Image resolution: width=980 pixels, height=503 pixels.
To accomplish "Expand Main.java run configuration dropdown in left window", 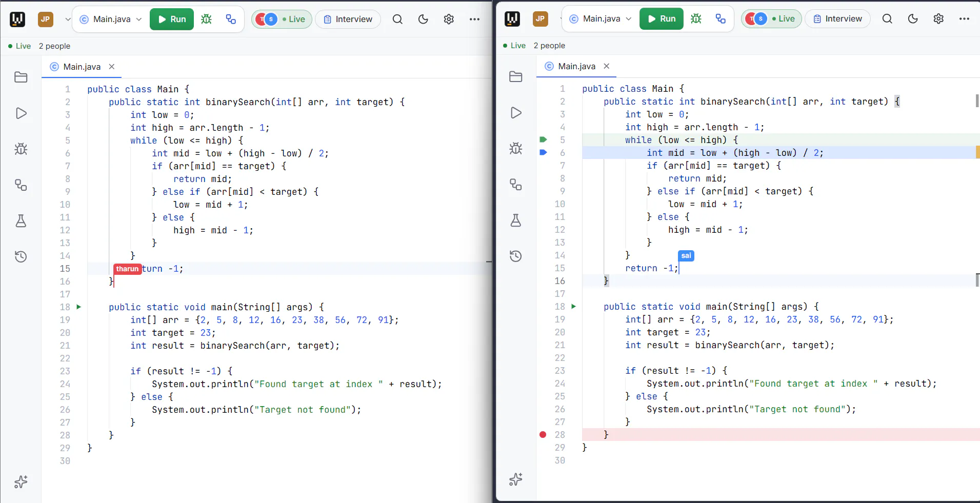I will point(111,19).
